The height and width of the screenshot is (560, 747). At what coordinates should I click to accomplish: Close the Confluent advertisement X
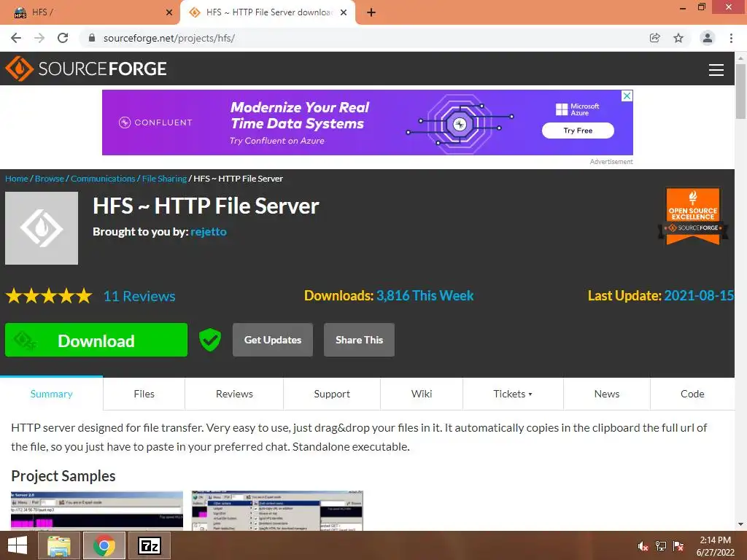[x=627, y=96]
